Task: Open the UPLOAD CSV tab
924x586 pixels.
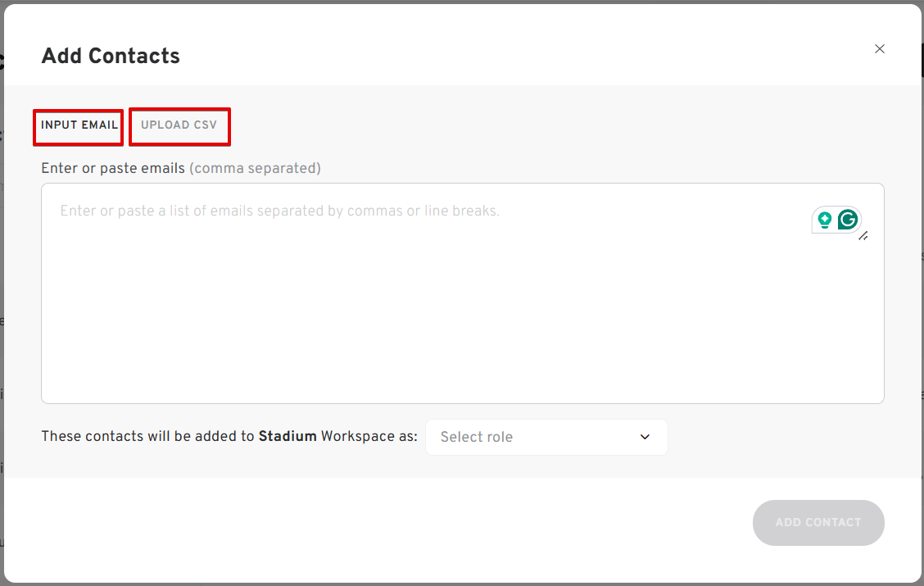Action: tap(179, 125)
